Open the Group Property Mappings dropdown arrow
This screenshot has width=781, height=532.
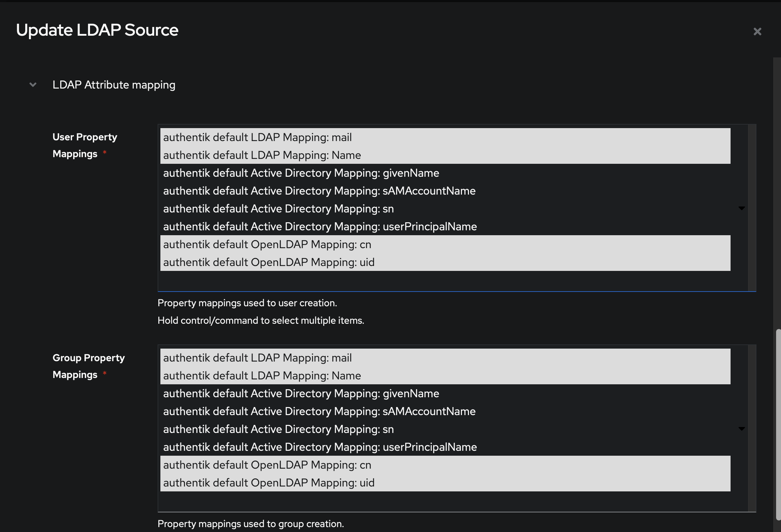click(x=741, y=429)
